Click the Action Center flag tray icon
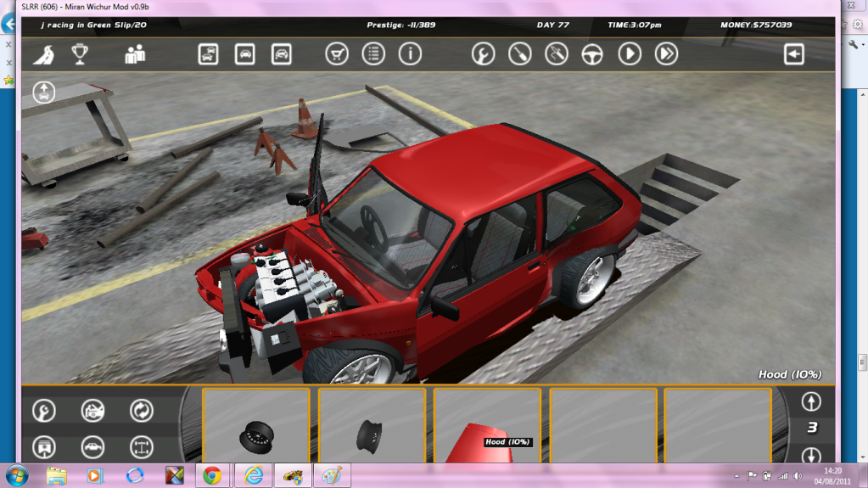The image size is (868, 488). [x=752, y=476]
